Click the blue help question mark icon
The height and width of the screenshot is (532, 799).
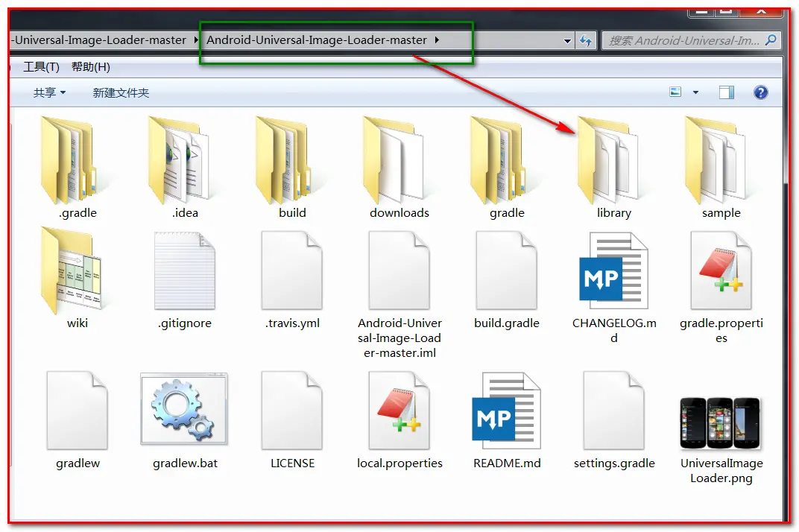pos(761,92)
